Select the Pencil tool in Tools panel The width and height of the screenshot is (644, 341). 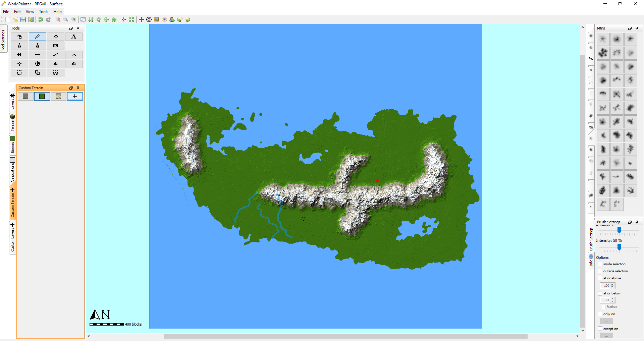[38, 37]
